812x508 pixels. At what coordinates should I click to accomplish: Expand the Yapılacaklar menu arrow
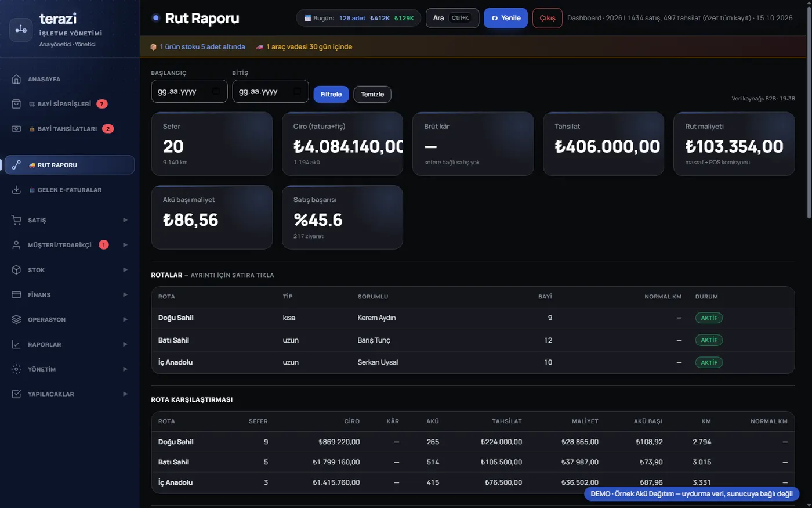click(x=125, y=394)
